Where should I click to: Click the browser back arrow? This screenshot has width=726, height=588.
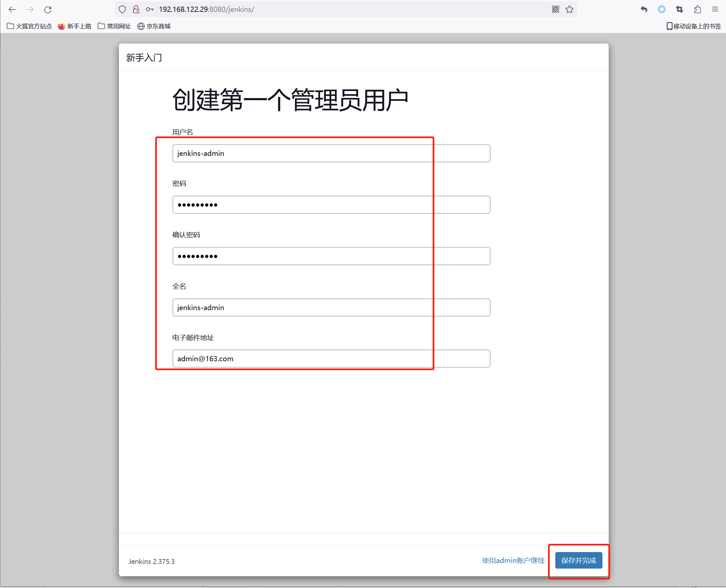12,10
